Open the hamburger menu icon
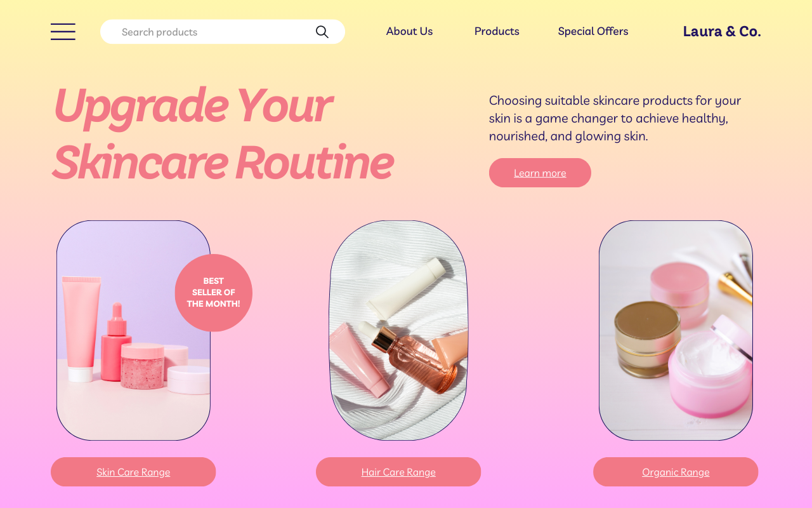The image size is (812, 508). [63, 32]
